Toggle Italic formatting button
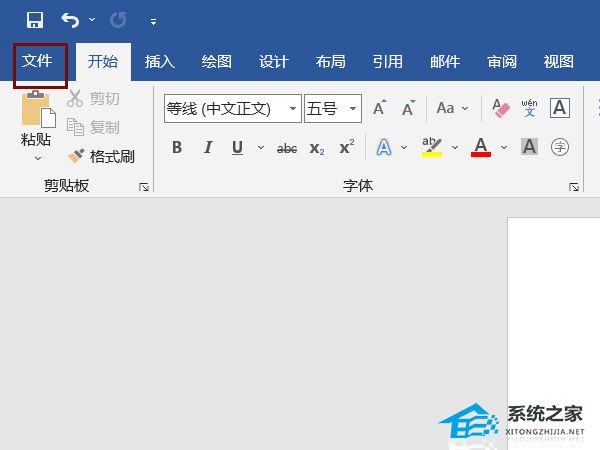600x450 pixels. pyautogui.click(x=208, y=147)
